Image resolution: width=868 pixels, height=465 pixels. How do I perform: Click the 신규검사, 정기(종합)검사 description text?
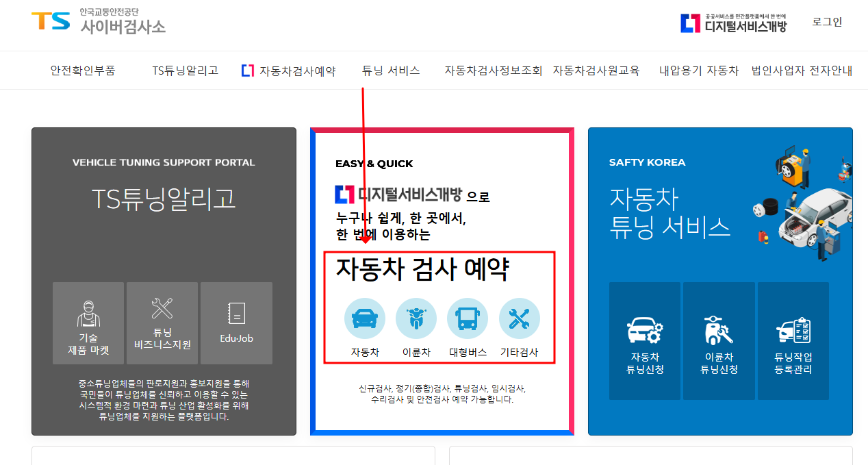pyautogui.click(x=442, y=393)
